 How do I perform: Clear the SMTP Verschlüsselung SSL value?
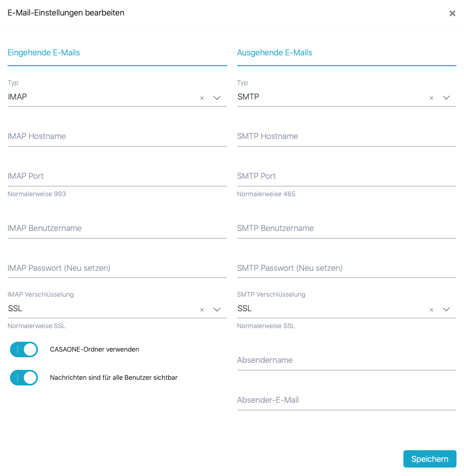(431, 310)
